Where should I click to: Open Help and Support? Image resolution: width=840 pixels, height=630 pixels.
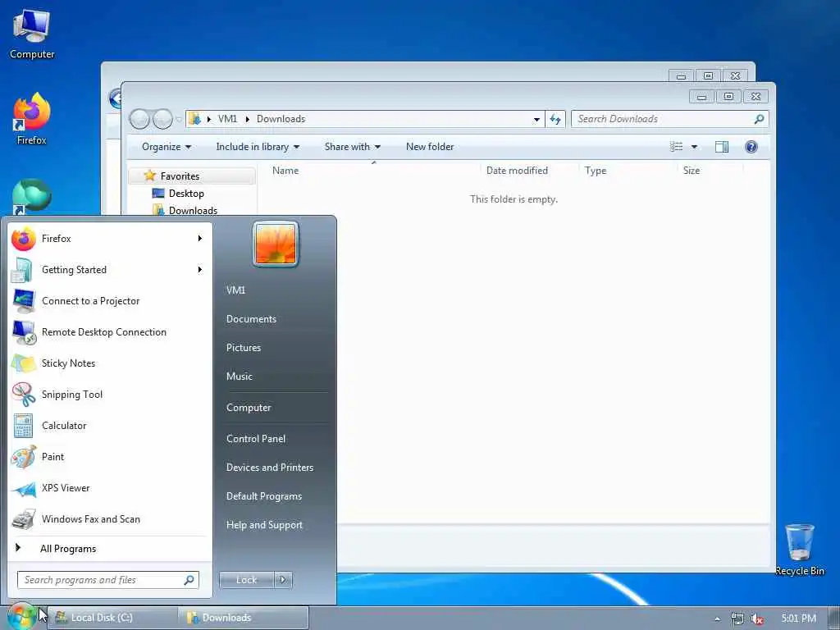pos(264,526)
